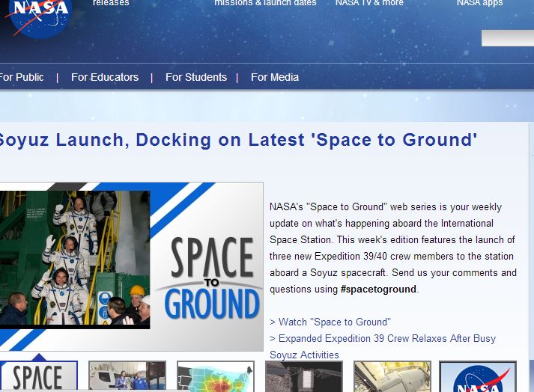Screen dimensions: 534x392
Task: Select the For Public menu item
Action: tap(22, 77)
